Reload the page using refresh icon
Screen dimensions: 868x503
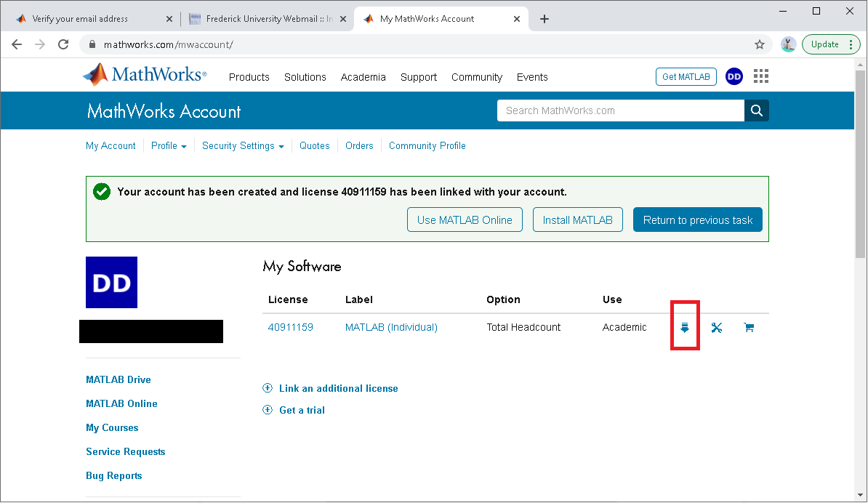(63, 44)
